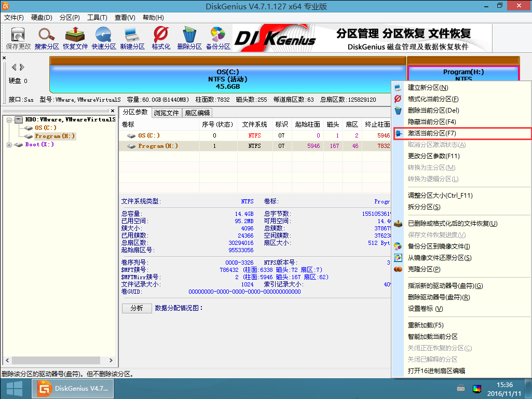Switch to the 扇区编辑 tab
The width and height of the screenshot is (532, 399).
click(197, 113)
